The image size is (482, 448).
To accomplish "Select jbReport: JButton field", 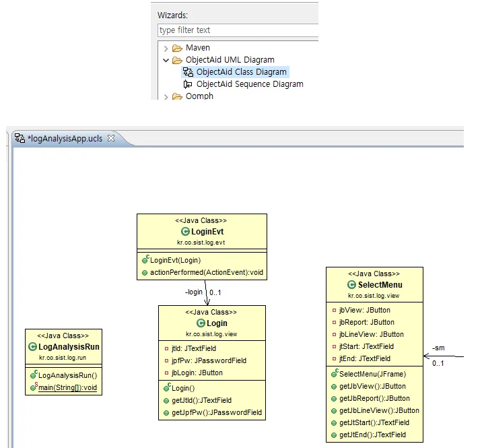I will point(367,322).
